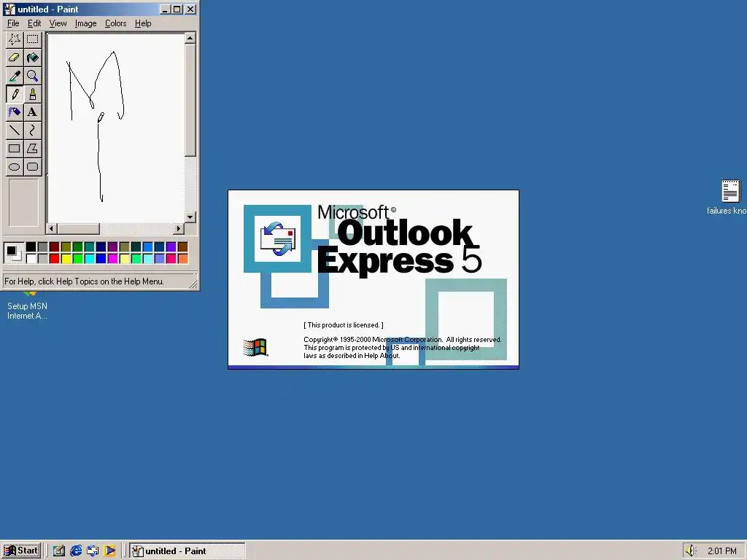
Task: Click the horizontal scrollbar thumb in Paint
Action: click(78, 228)
